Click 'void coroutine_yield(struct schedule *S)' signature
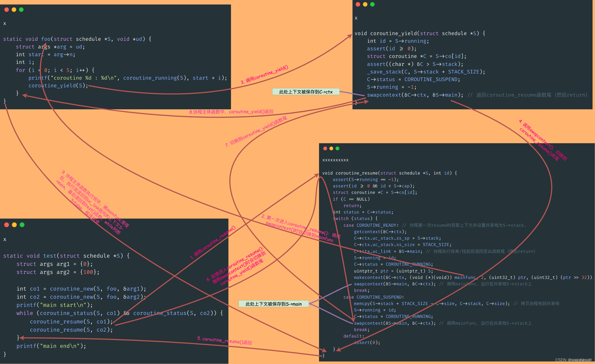 (420, 33)
